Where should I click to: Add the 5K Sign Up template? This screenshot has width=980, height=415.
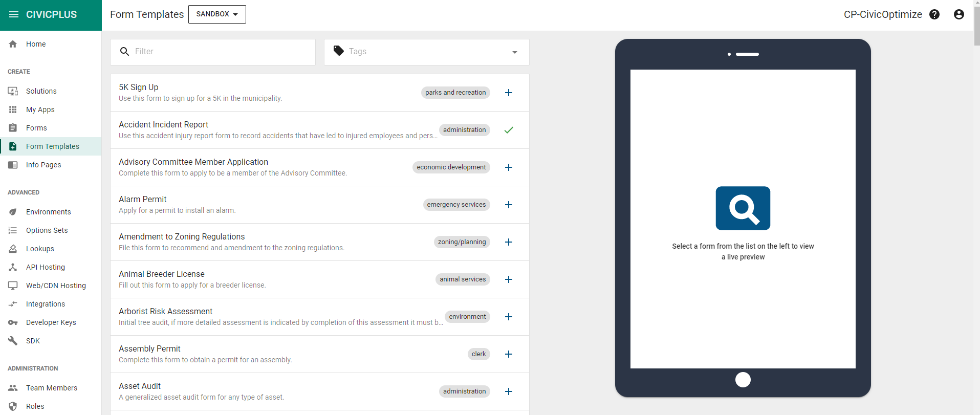[x=509, y=93]
